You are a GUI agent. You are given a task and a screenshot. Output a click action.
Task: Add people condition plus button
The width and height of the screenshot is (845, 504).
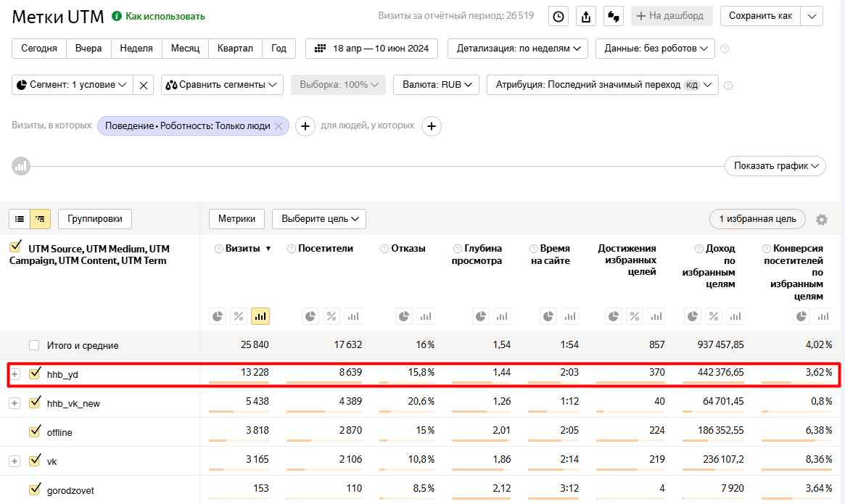(431, 126)
